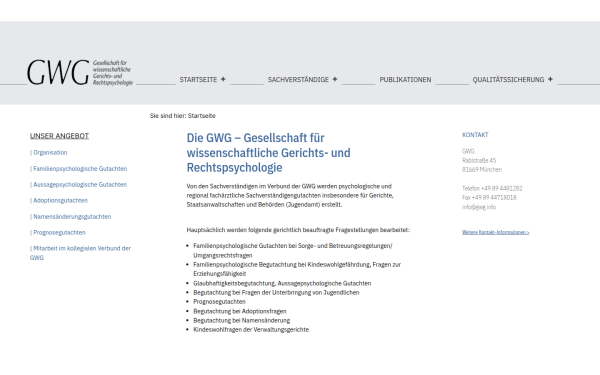Image resolution: width=600 pixels, height=375 pixels.
Task: Click the Prognosegutachten bullet item in list
Action: 219,302
